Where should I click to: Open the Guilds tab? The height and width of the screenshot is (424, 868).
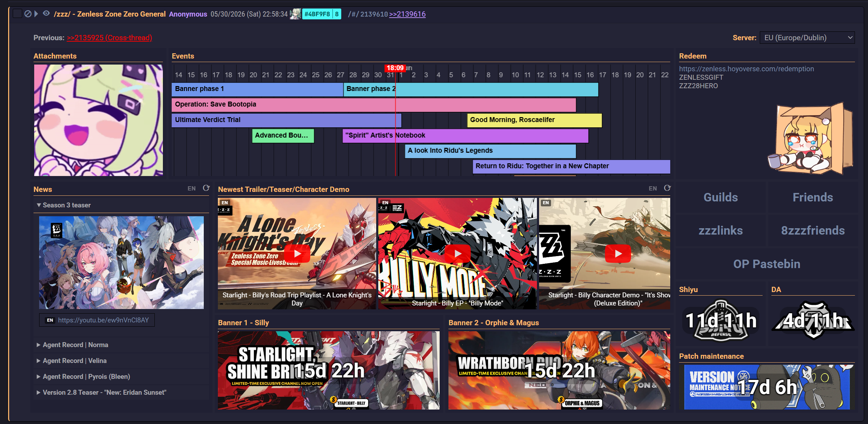(721, 197)
